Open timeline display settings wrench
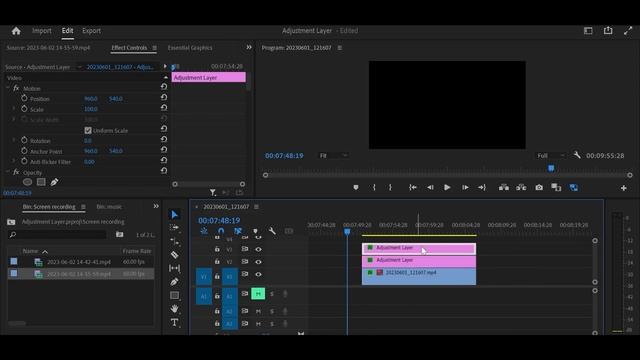 tap(272, 231)
